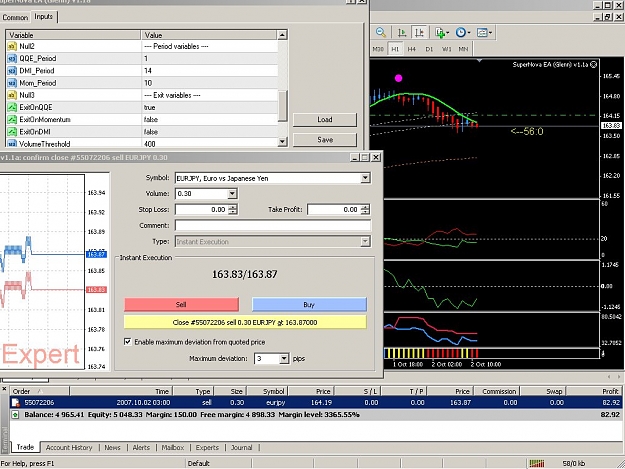Toggle the chart shift icon
The width and height of the screenshot is (625, 469).
419,32
